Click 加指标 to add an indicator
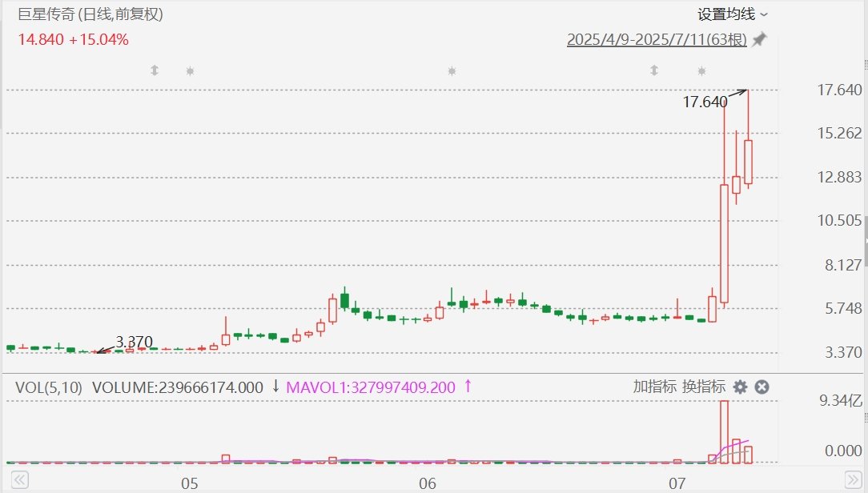The image size is (868, 493). (x=654, y=387)
